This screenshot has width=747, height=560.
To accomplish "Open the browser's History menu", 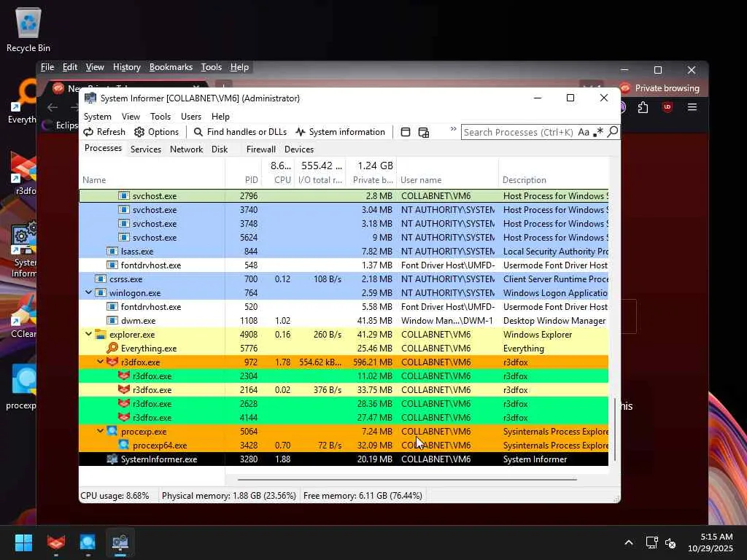I will (127, 67).
